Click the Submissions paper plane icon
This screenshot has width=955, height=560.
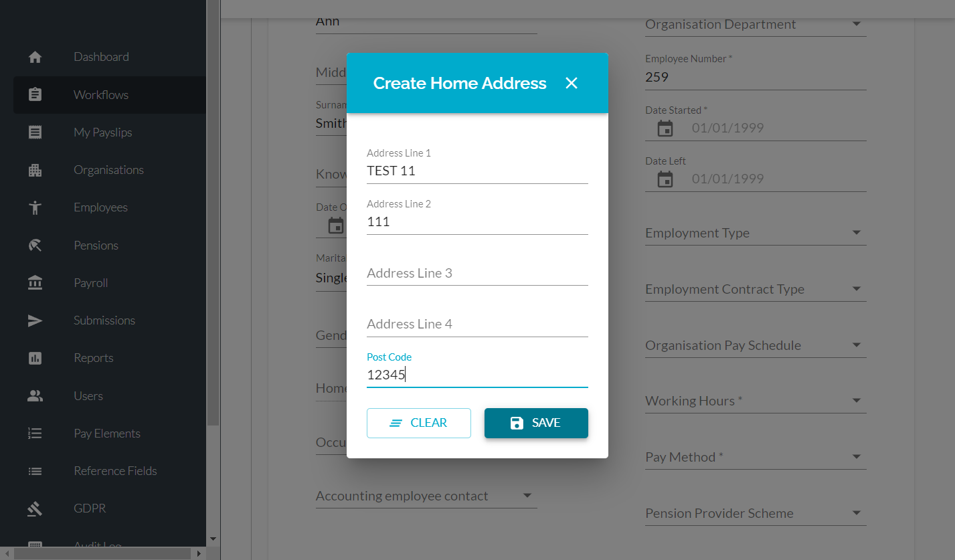[x=35, y=320]
